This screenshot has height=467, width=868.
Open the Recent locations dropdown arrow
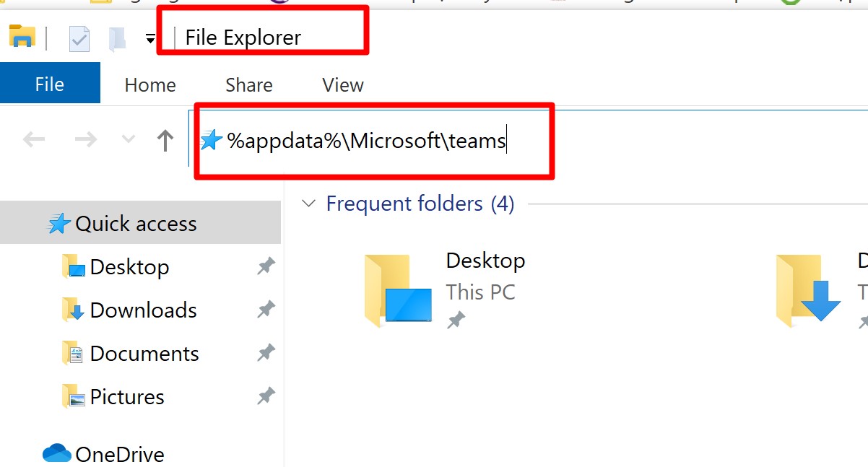(129, 139)
